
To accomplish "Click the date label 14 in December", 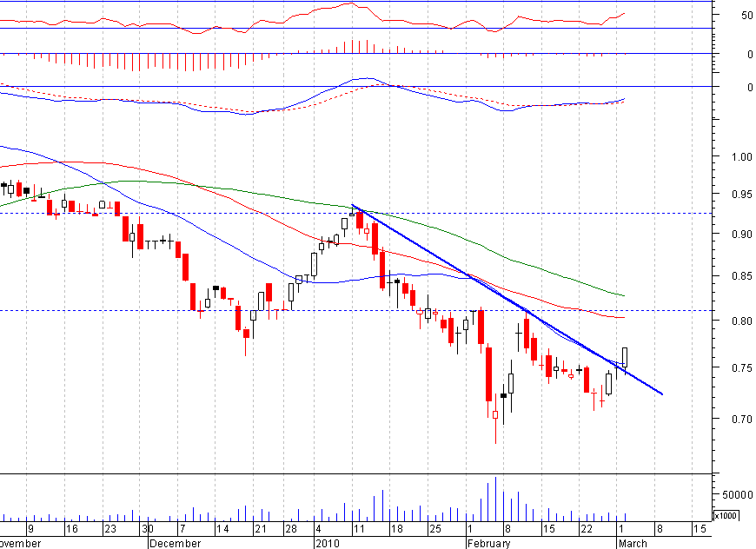I will tap(222, 529).
